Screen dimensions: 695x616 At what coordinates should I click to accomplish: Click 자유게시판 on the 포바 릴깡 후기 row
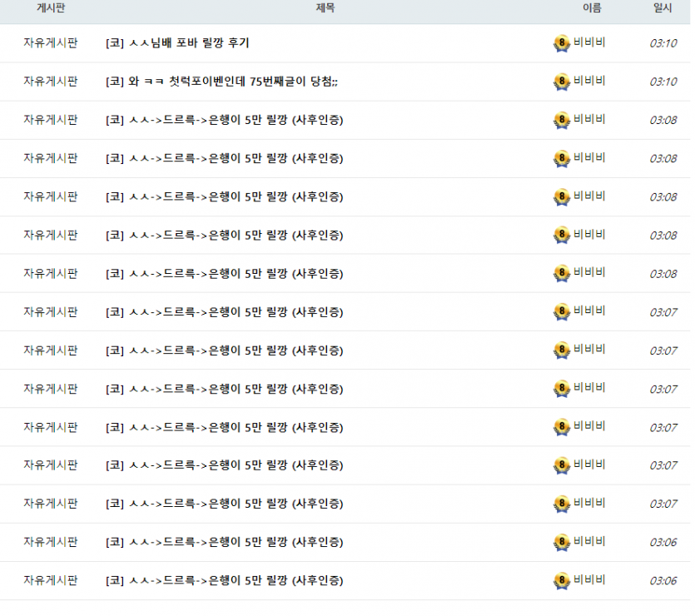click(51, 43)
